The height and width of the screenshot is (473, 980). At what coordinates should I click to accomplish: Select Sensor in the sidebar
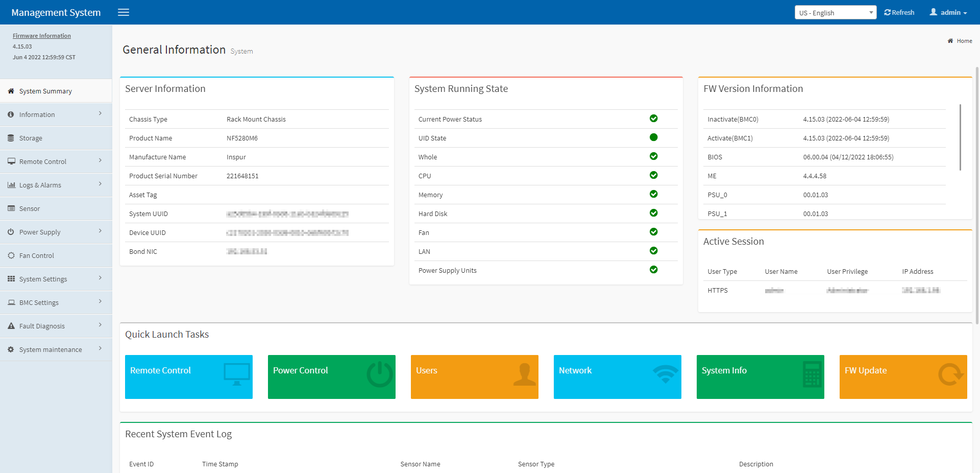point(30,208)
